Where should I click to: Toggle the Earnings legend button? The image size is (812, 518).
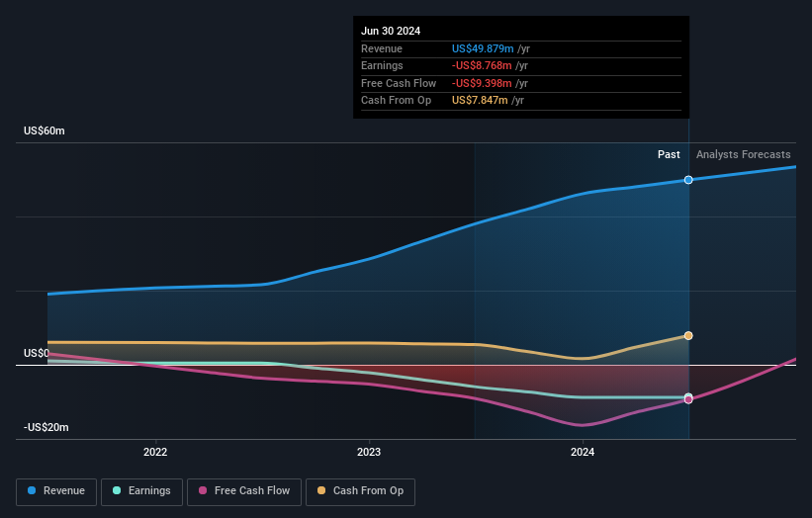coord(141,491)
